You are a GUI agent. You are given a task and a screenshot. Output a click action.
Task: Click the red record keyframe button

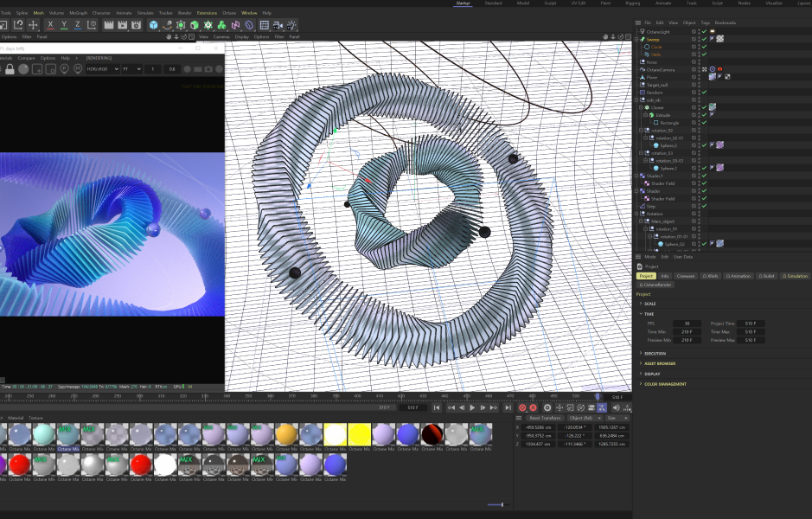click(x=522, y=407)
